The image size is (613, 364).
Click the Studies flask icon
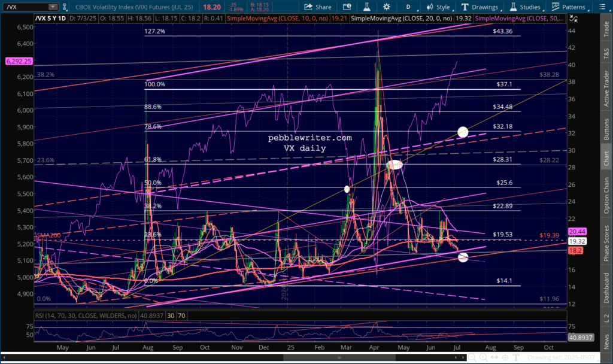click(513, 7)
